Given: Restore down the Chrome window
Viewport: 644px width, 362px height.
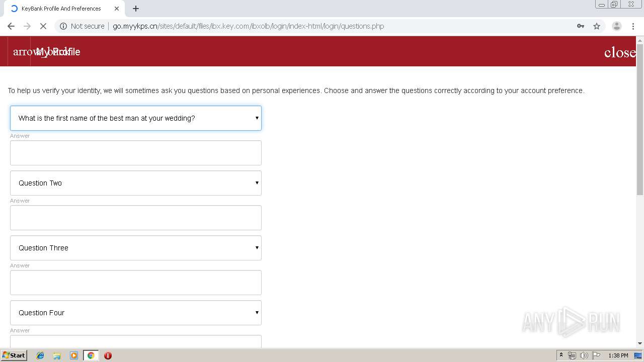Looking at the screenshot, I should [x=614, y=4].
